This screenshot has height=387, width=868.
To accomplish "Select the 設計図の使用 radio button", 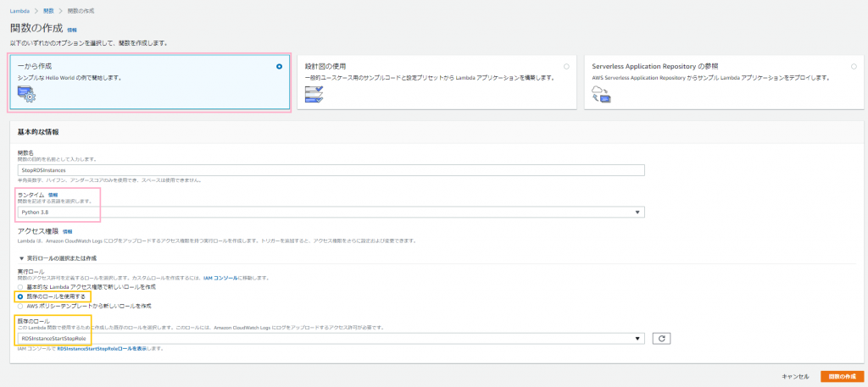I will (566, 66).
